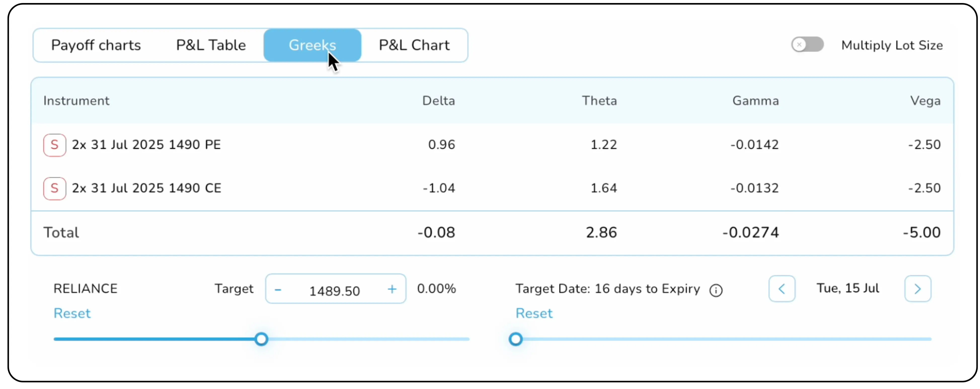Image resolution: width=980 pixels, height=389 pixels.
Task: Click the S badge on the 1490 PE row
Action: coord(54,145)
